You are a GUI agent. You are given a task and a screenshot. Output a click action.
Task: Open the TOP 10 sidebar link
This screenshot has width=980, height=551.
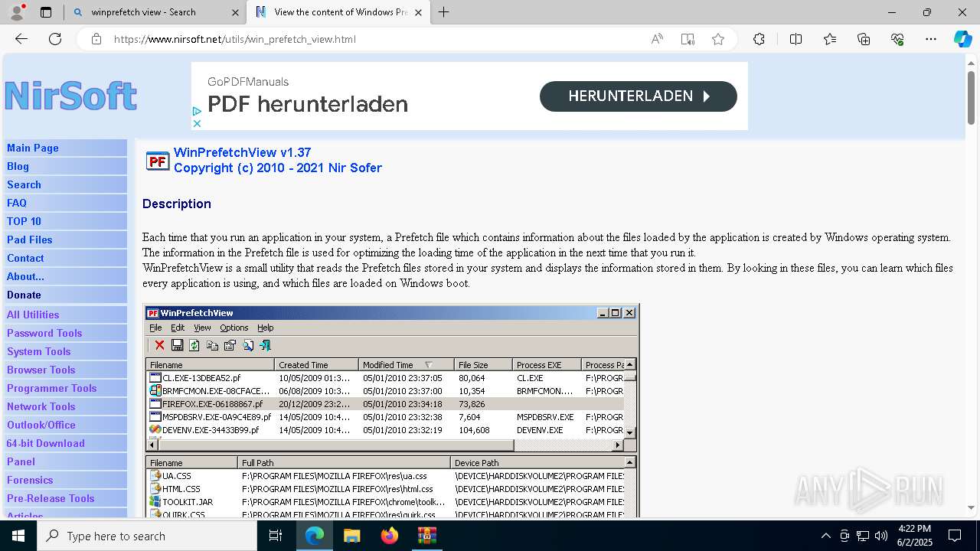[x=24, y=221]
